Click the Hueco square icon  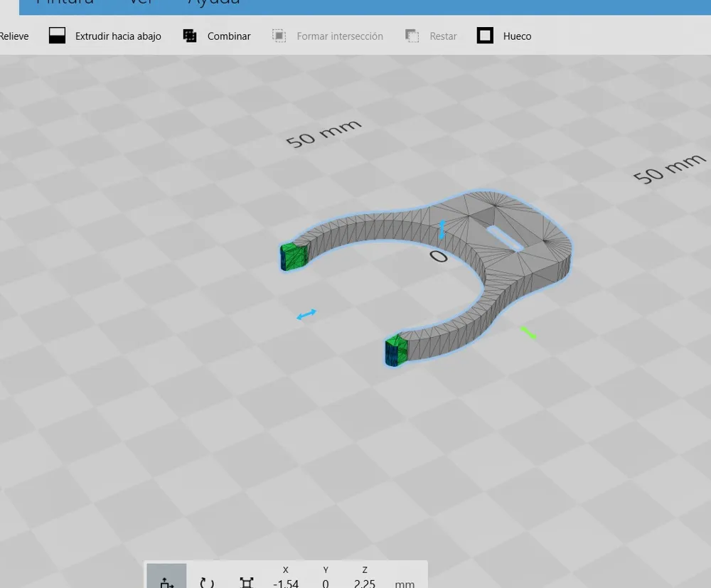point(485,36)
